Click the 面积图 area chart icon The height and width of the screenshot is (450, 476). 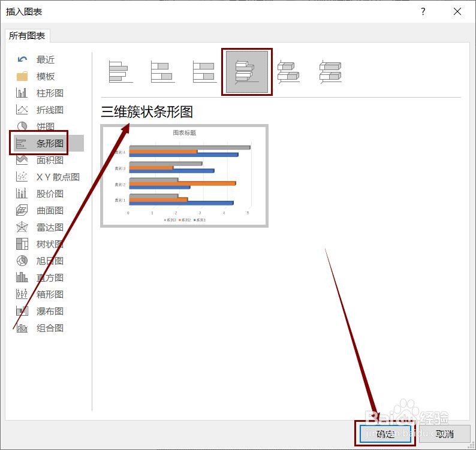[x=22, y=160]
